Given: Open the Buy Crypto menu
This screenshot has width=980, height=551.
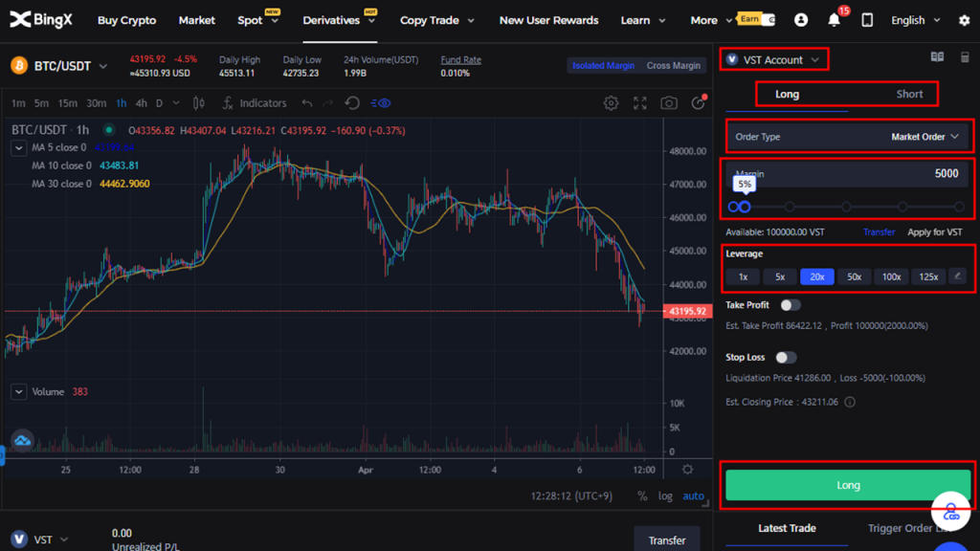Looking at the screenshot, I should point(127,20).
